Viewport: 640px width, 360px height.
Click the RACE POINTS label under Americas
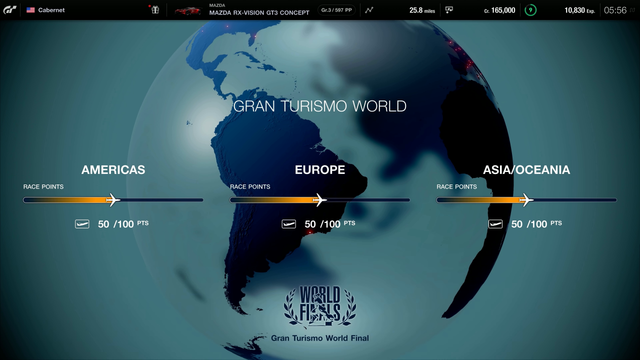(x=43, y=187)
